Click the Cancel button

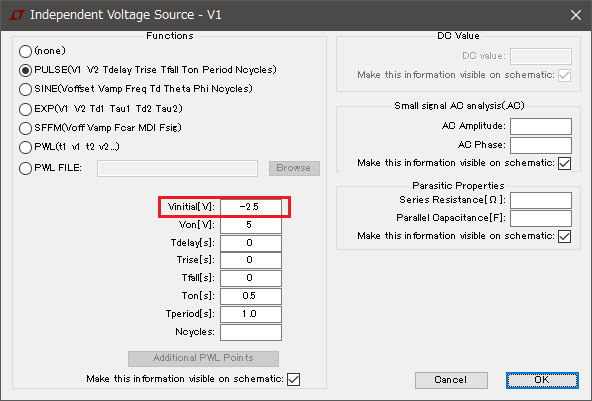(x=451, y=380)
